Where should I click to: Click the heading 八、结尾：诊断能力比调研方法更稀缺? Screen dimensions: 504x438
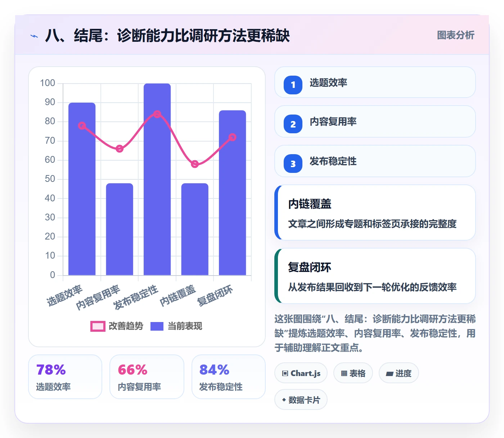point(167,36)
